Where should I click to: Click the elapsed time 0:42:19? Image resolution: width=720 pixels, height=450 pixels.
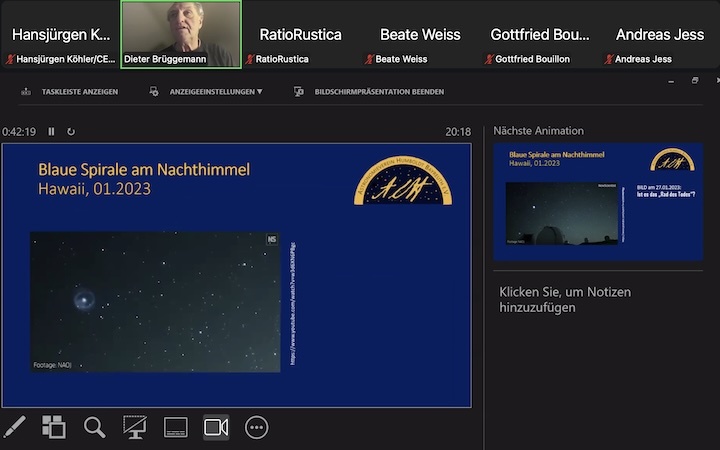click(x=19, y=132)
